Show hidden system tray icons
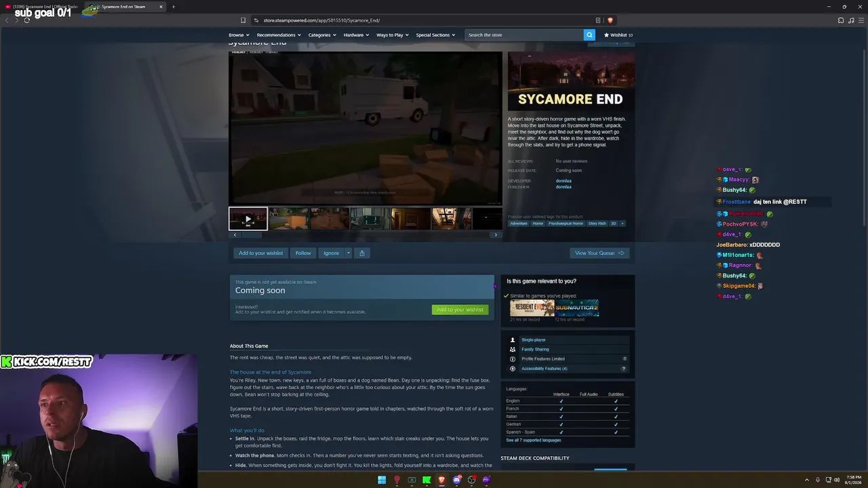 point(807,480)
